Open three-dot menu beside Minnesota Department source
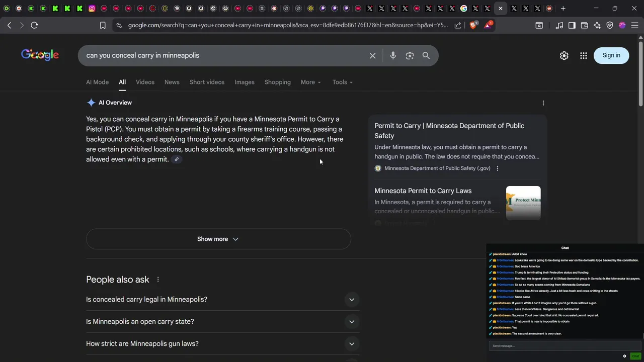 click(498, 168)
